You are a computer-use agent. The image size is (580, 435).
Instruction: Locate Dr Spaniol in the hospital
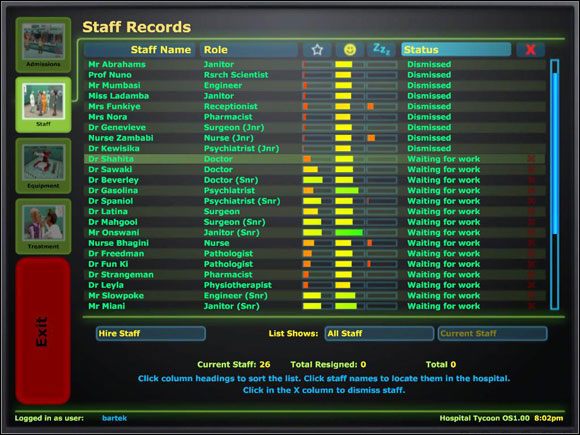click(x=111, y=201)
